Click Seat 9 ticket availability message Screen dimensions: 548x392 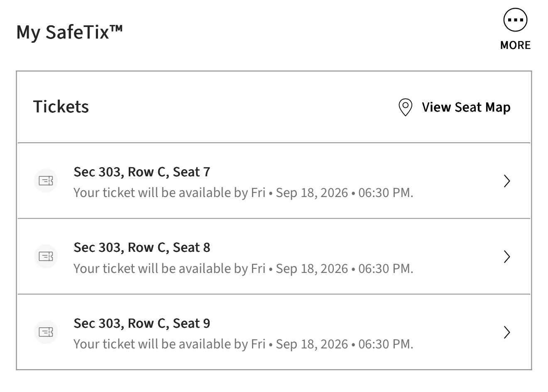coord(243,344)
